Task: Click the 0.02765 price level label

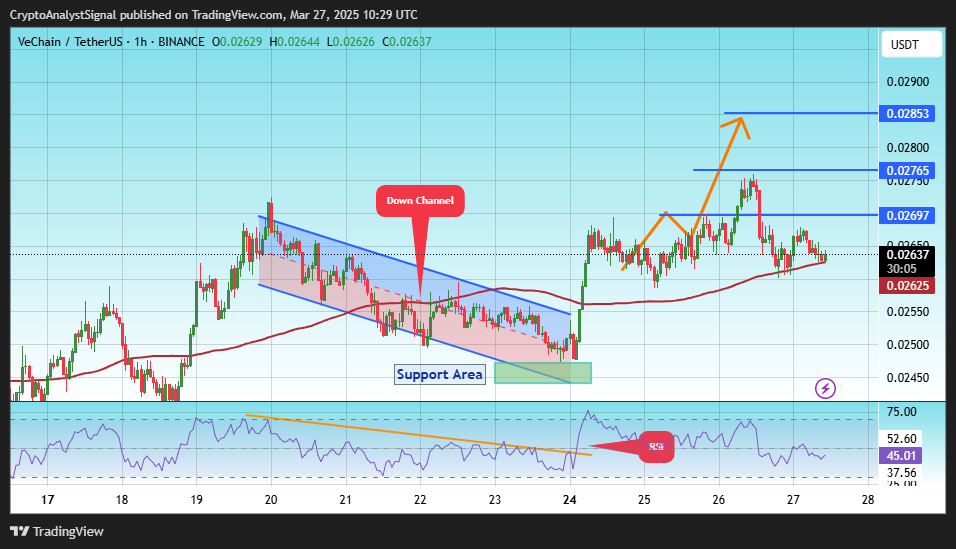Action: [907, 170]
